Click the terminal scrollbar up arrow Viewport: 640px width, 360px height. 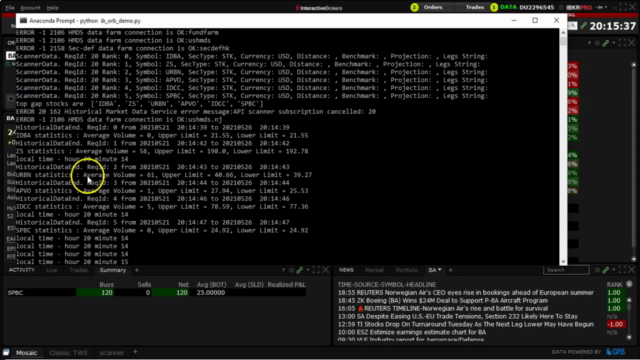[x=563, y=32]
